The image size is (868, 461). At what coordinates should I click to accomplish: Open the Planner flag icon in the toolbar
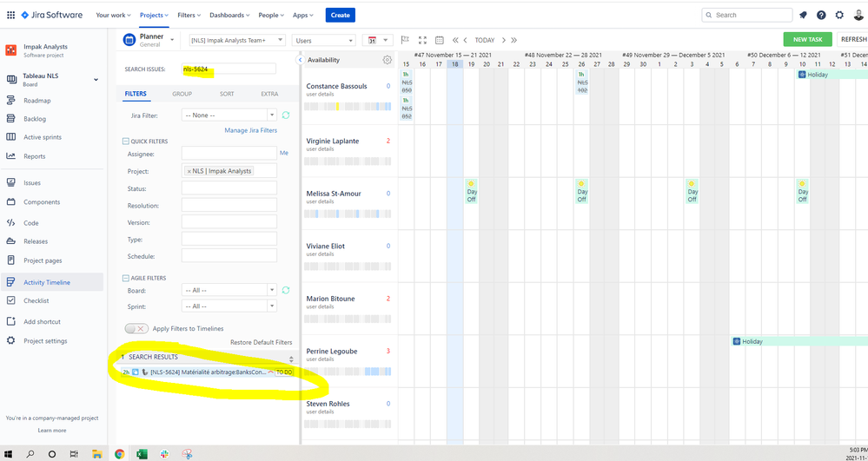coord(405,40)
